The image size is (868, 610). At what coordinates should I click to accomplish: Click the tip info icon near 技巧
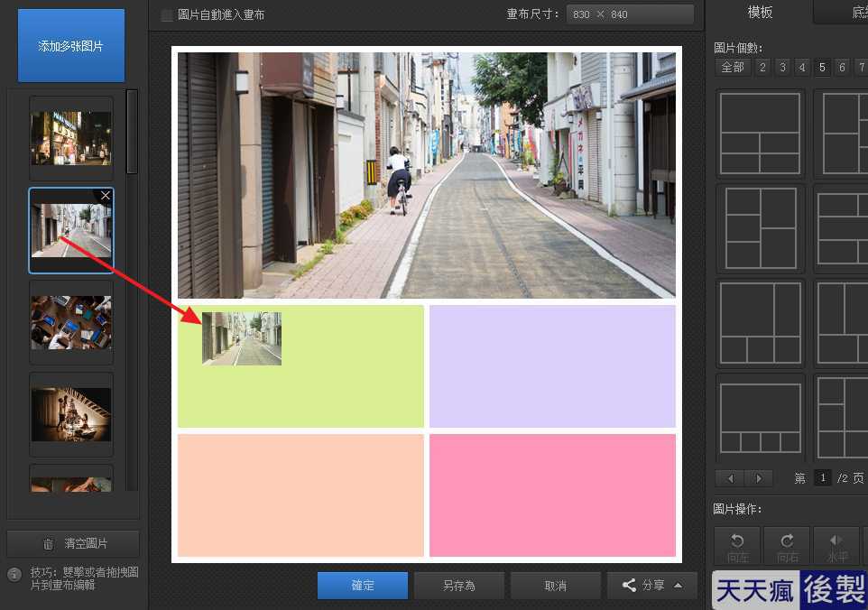click(14, 574)
